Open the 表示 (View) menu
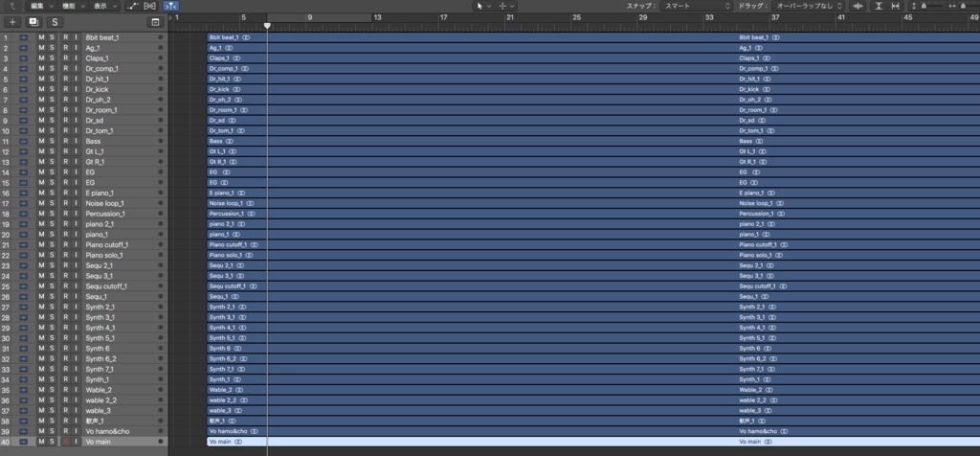The width and height of the screenshot is (980, 456). pos(104,6)
